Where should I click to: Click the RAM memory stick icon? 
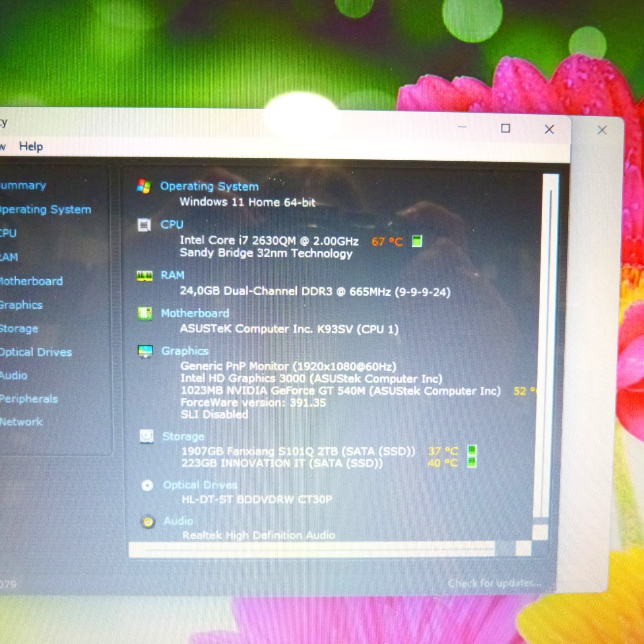tap(144, 276)
